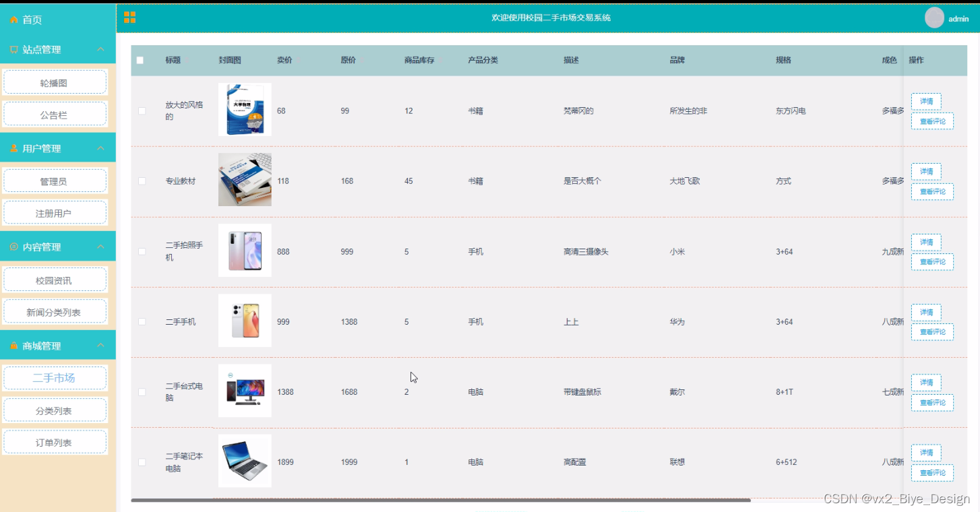The image size is (980, 512).
Task: Click the 用户管理 user icon
Action: (13, 149)
